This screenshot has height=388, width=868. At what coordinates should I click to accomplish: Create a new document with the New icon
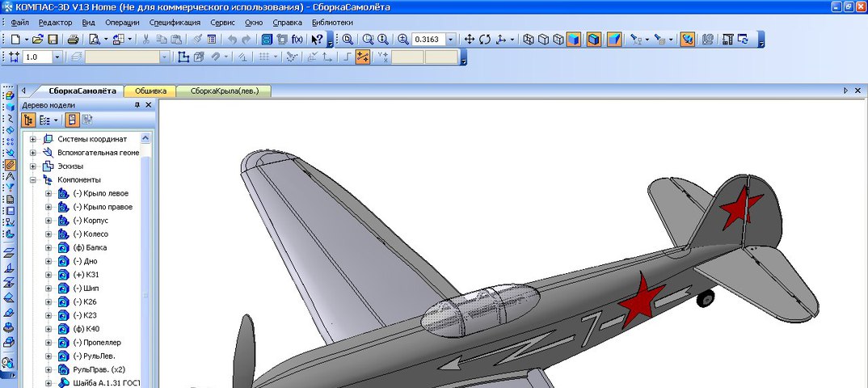point(15,40)
